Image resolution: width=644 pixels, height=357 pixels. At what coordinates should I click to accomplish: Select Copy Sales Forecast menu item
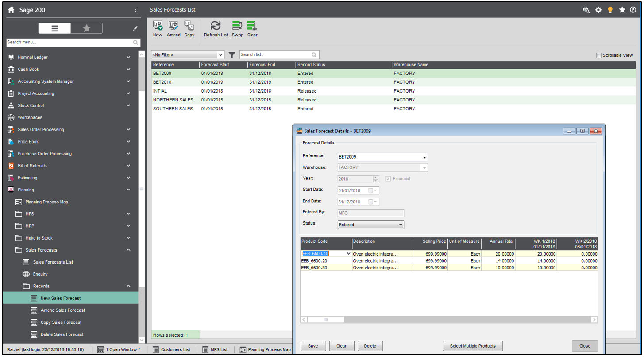(x=61, y=322)
